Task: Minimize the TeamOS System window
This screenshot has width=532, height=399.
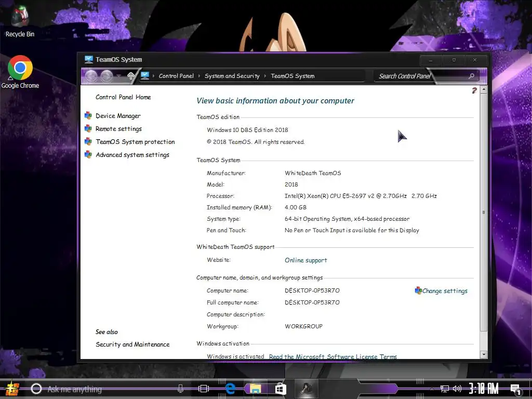Action: [x=431, y=60]
